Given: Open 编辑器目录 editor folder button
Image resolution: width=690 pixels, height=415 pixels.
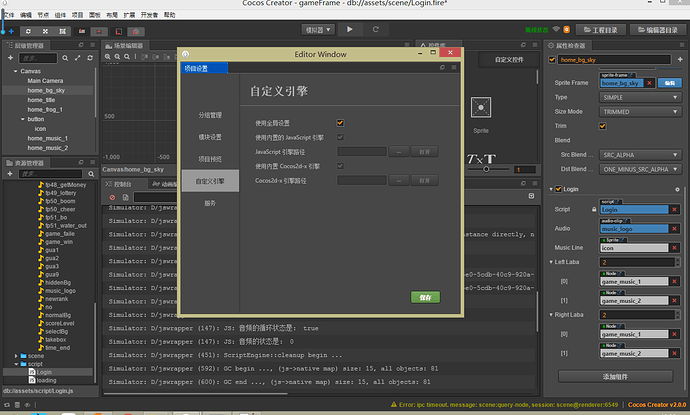Looking at the screenshot, I should [x=657, y=30].
